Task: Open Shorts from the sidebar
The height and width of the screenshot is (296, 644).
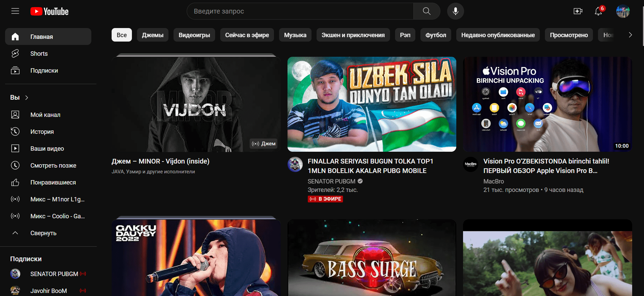Action: pyautogui.click(x=48, y=53)
